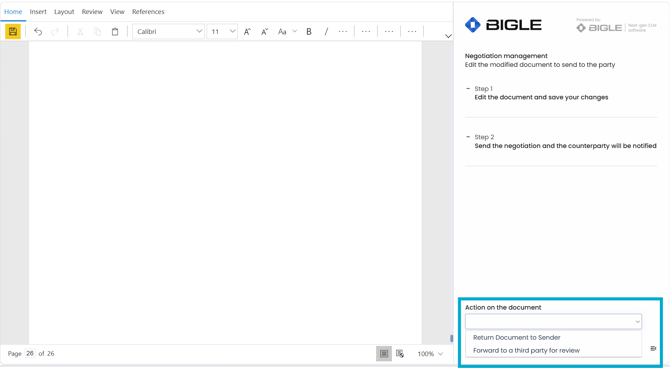Open third overflow ellipsis group
The height and width of the screenshot is (368, 670).
click(x=389, y=32)
